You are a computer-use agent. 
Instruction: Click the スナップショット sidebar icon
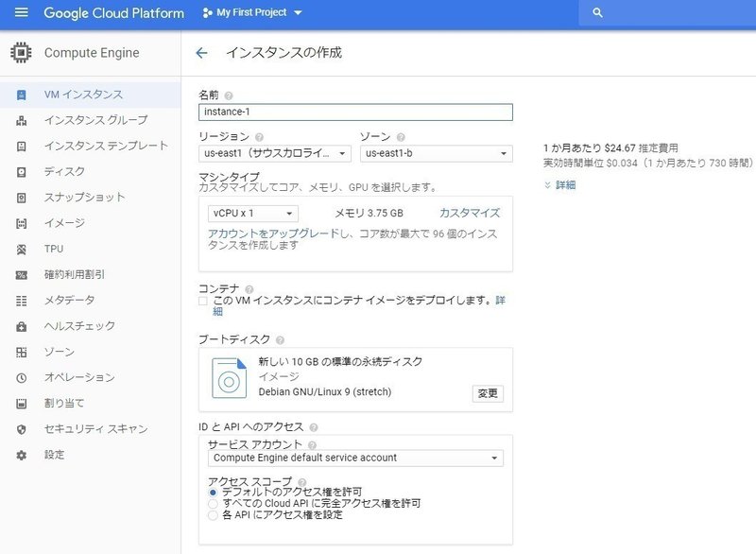(x=21, y=198)
